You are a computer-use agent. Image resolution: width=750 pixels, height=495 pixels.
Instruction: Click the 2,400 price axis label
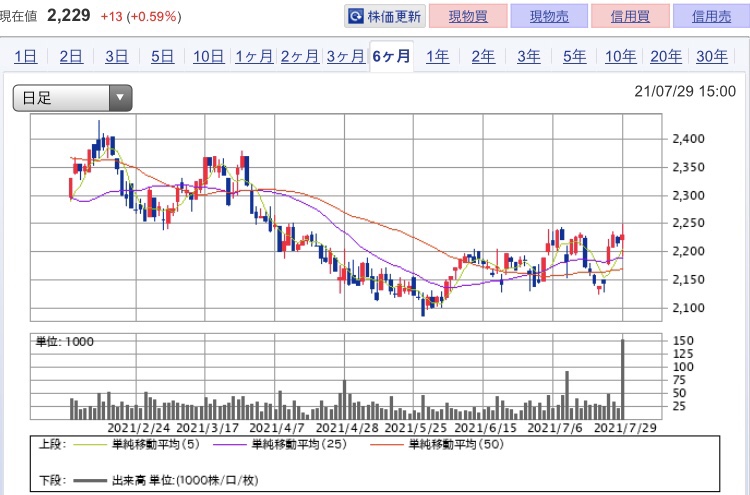tap(688, 139)
